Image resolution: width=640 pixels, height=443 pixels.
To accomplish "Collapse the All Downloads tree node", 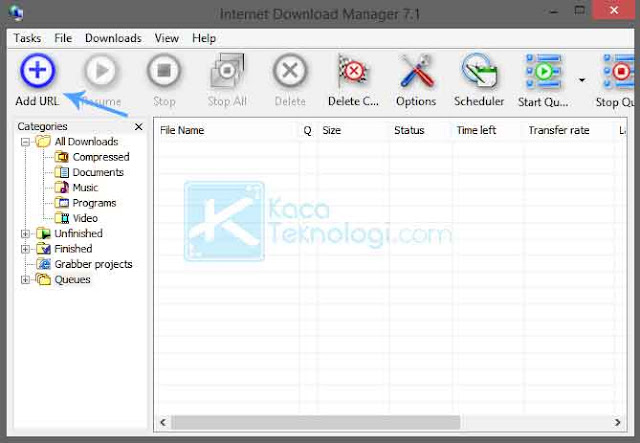I will tap(25, 142).
